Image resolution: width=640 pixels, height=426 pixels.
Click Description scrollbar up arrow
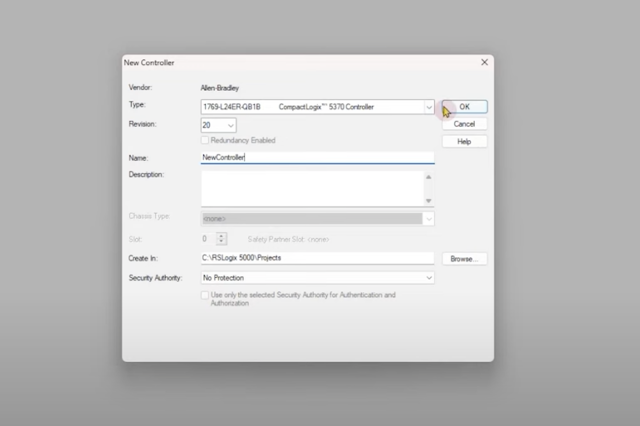click(429, 177)
